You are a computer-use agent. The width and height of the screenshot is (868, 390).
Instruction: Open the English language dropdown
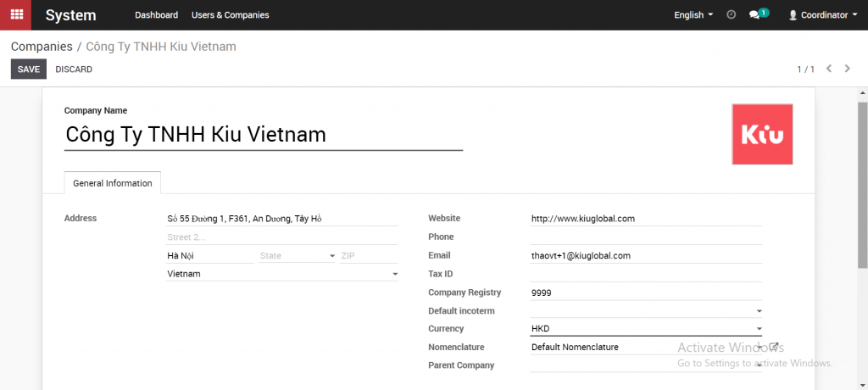point(693,15)
